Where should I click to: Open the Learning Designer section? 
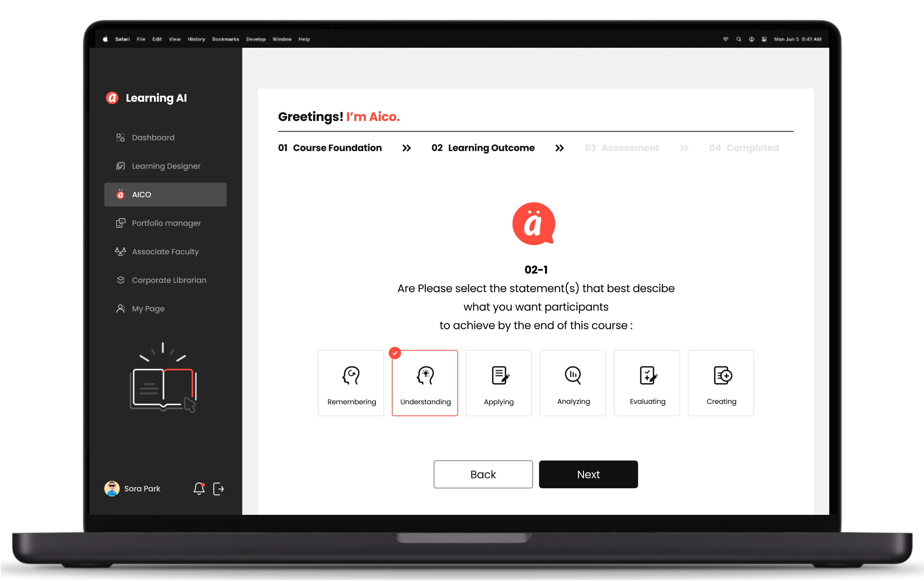(x=167, y=166)
